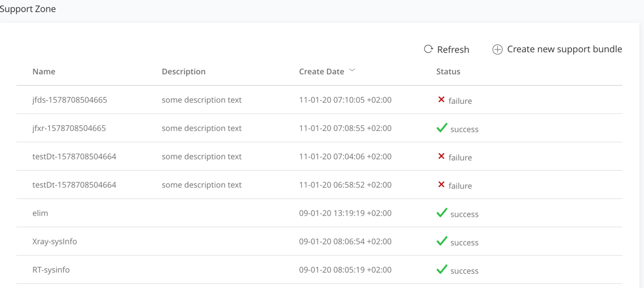
Task: Sort by Status column header
Action: tap(448, 71)
